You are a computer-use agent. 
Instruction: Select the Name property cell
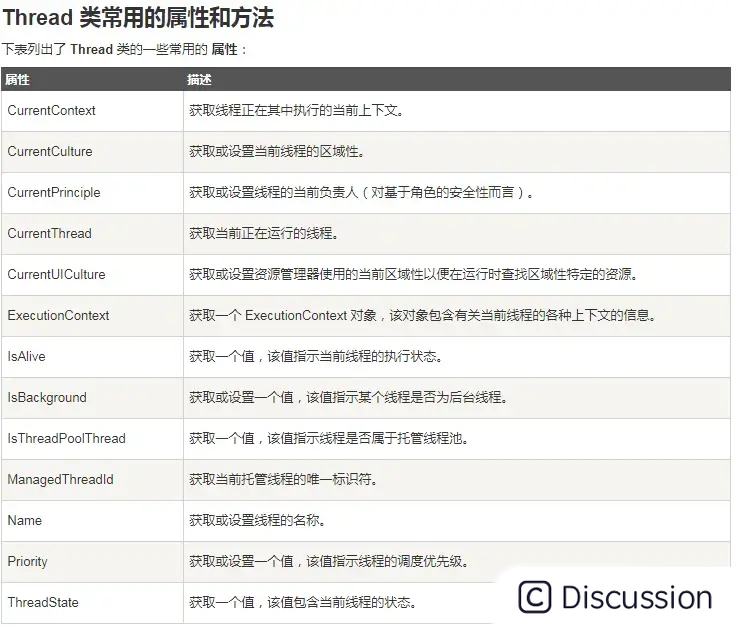92,521
